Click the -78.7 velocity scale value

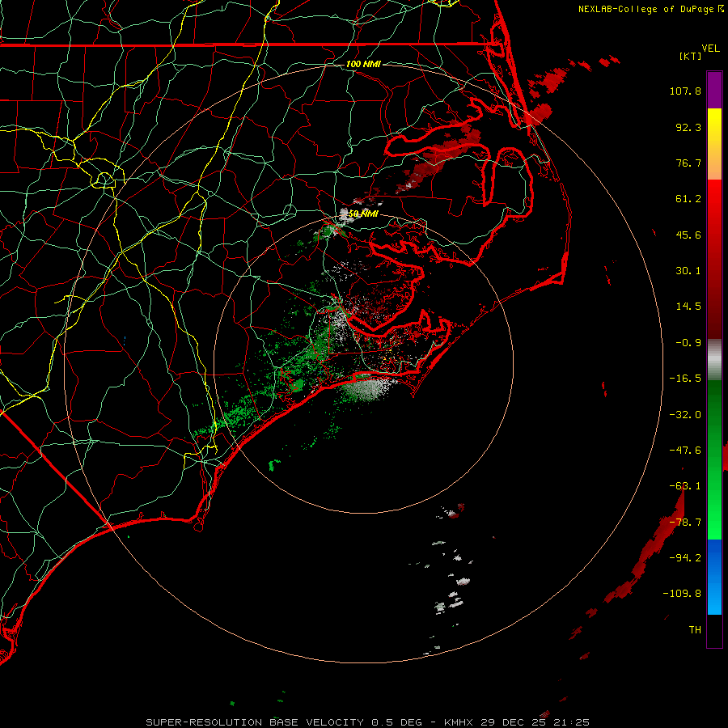[685, 523]
